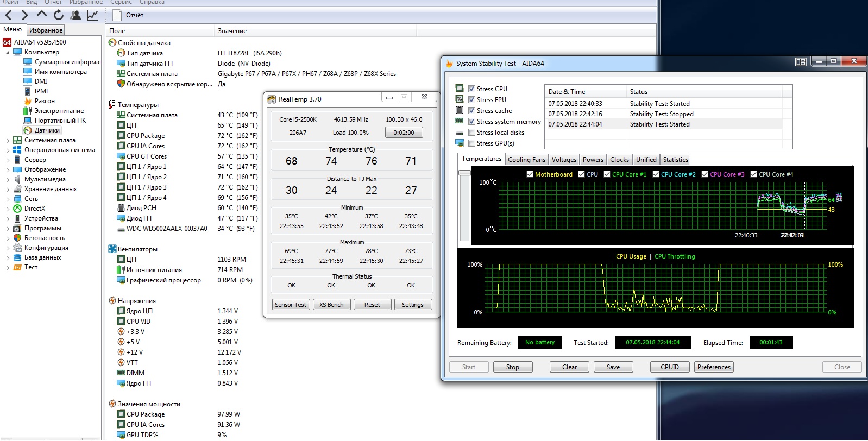
Task: Click the Поле column header
Action: click(160, 31)
